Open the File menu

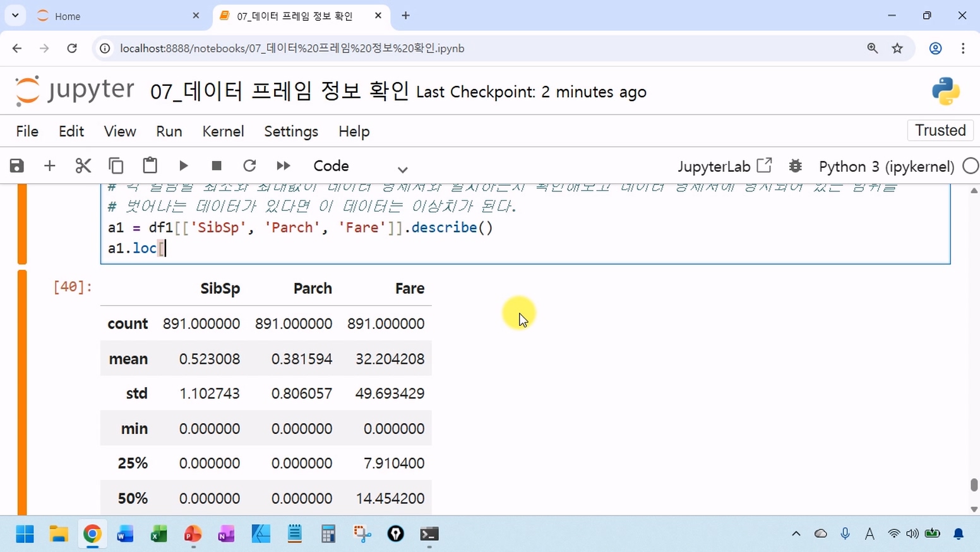[x=27, y=131]
